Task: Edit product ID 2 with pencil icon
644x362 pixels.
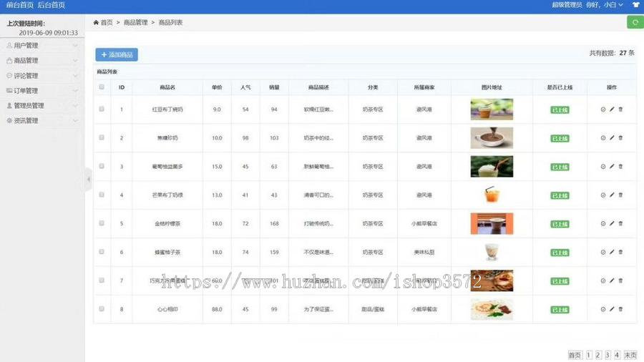Action: [x=612, y=138]
